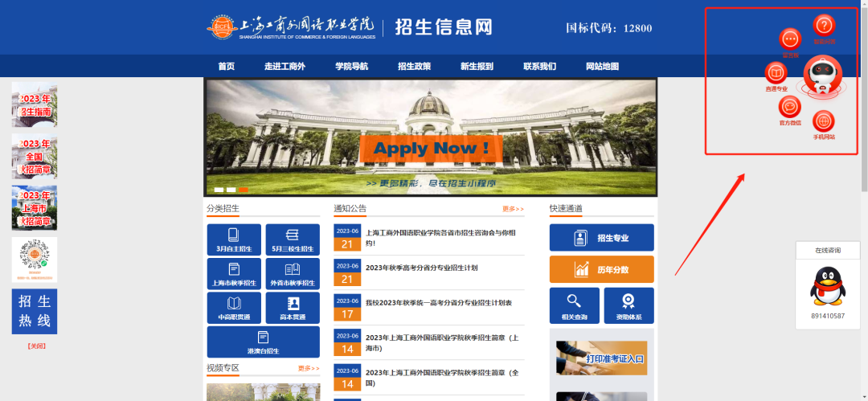The image size is (868, 401).
Task: Open the 官方微信 WeChat icon
Action: click(x=790, y=107)
